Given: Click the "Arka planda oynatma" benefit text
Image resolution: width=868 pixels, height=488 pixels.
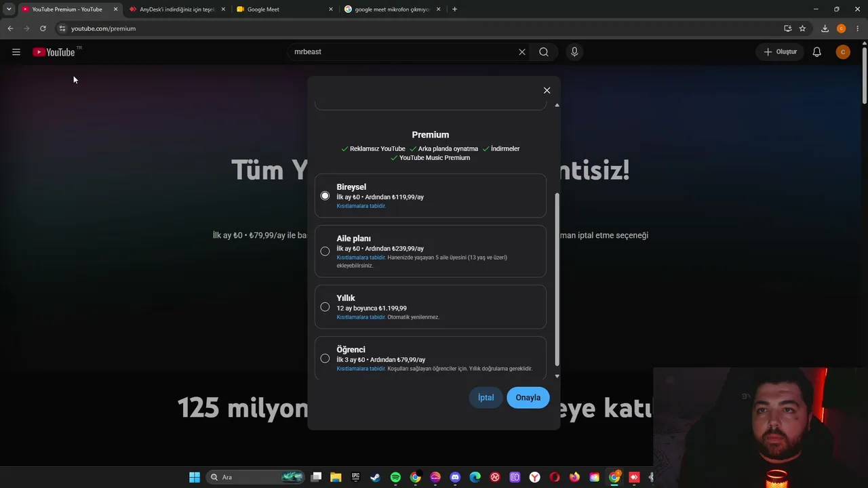Looking at the screenshot, I should [448, 149].
